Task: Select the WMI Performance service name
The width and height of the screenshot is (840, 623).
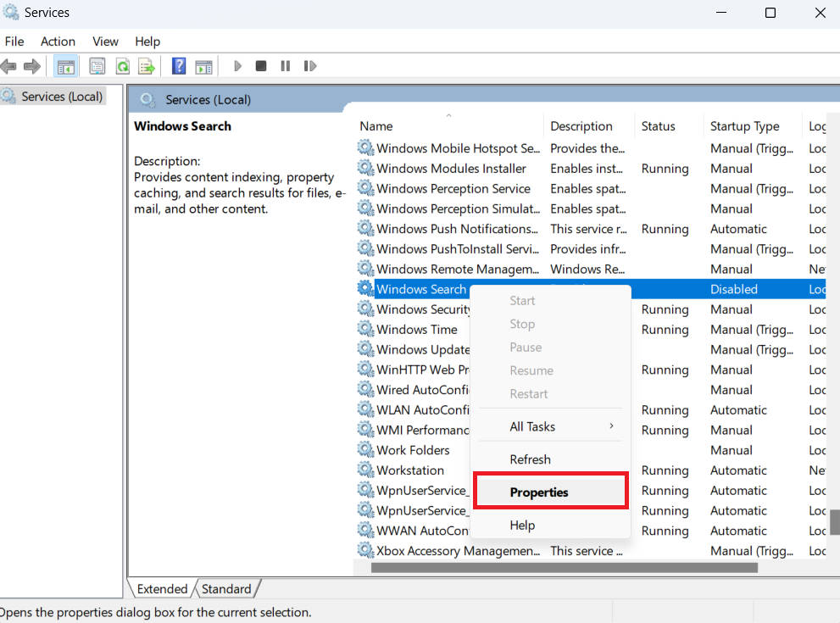Action: [423, 430]
